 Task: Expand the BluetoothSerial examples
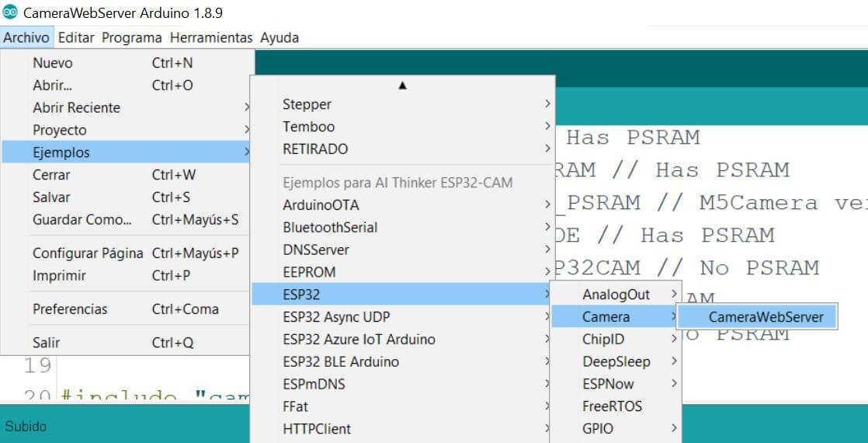(x=330, y=228)
